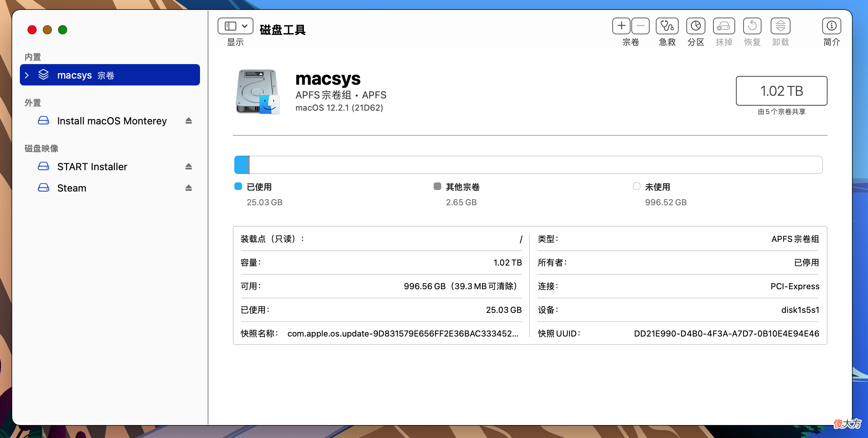This screenshot has width=868, height=438.
Task: Click the Steam disk image icon
Action: [x=44, y=188]
